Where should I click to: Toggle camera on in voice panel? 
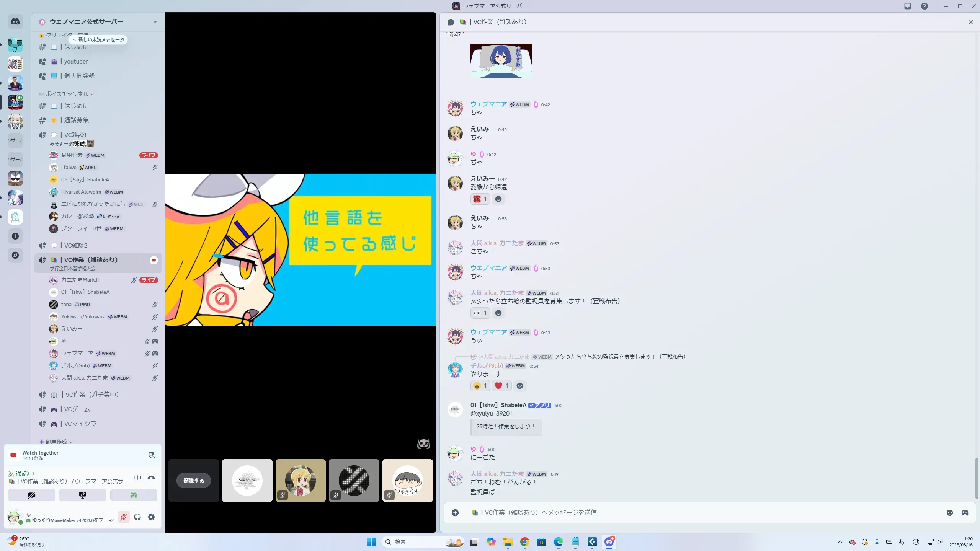(31, 495)
